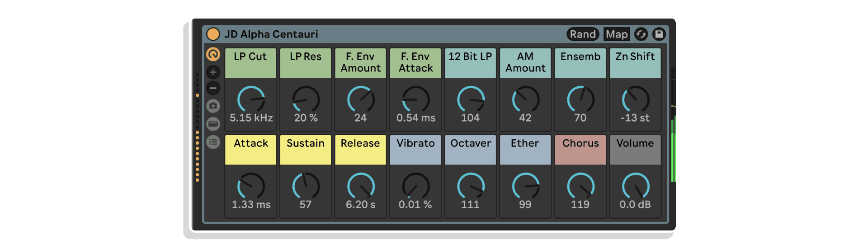Click the 5.15 kHz value field
This screenshot has width=868, height=249.
pyautogui.click(x=251, y=118)
